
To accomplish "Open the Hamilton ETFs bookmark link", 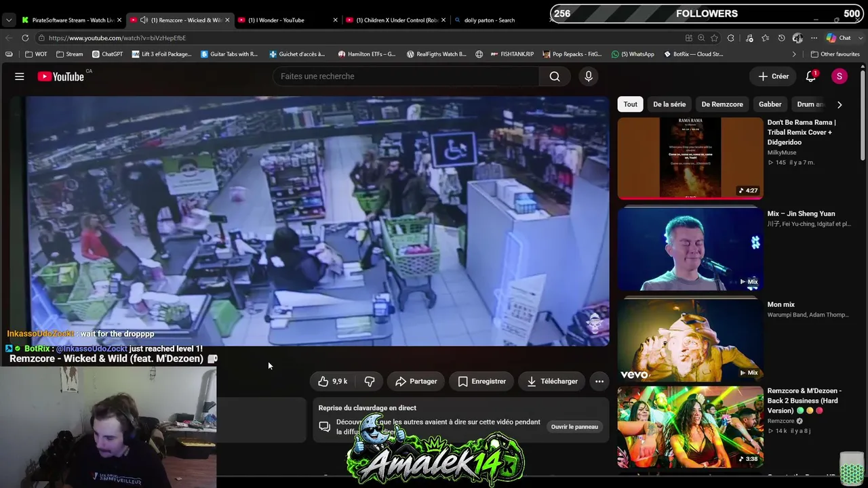I will click(367, 54).
